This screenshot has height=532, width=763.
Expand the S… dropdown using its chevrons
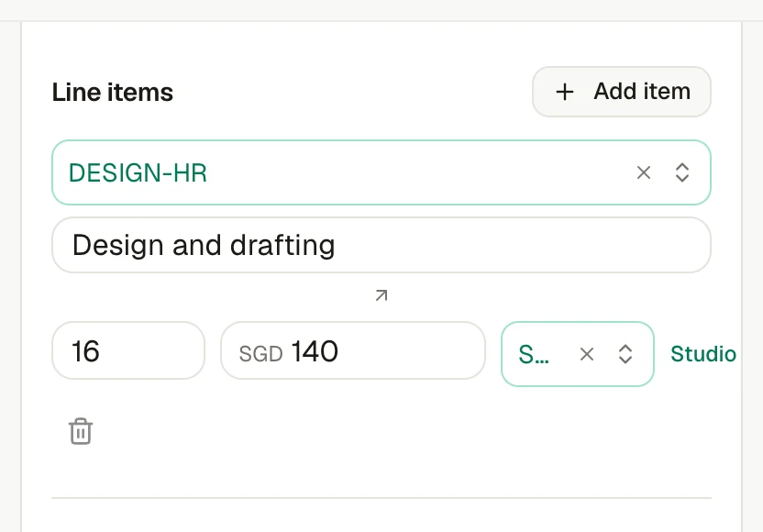pyautogui.click(x=625, y=354)
